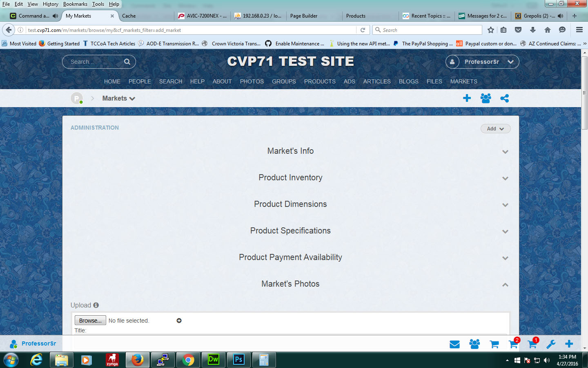Viewport: 588px width, 368px height.
Task: Open the Most Visited bookmarks folder
Action: [x=19, y=43]
